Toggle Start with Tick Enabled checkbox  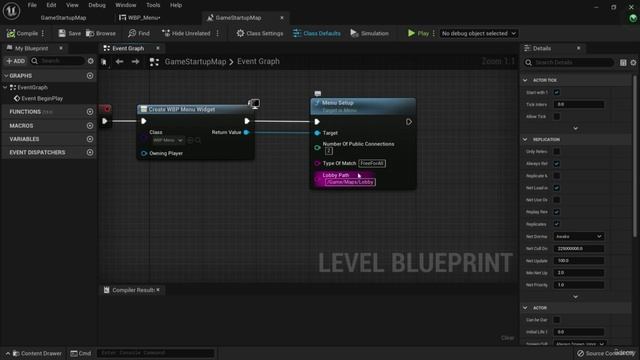click(557, 92)
